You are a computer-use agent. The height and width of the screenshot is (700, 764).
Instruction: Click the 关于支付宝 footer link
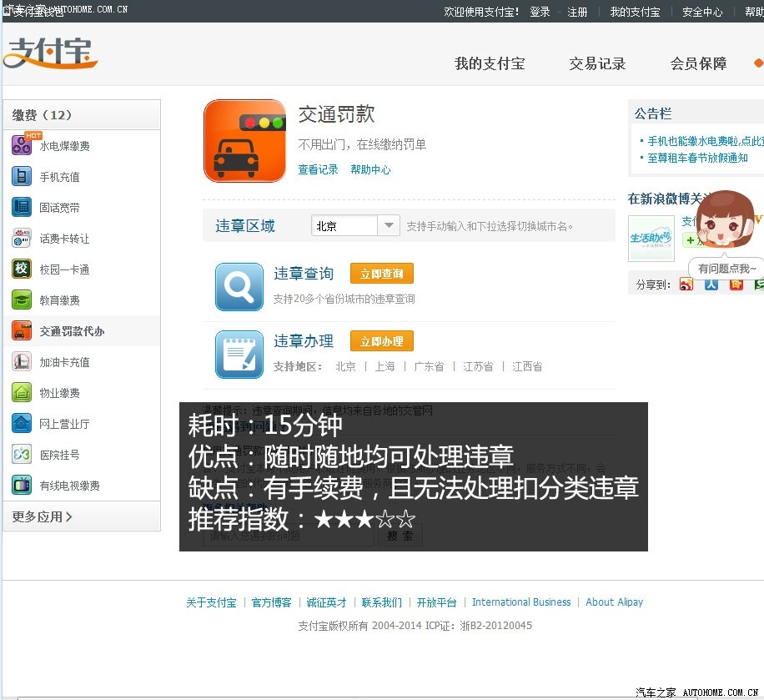[211, 602]
